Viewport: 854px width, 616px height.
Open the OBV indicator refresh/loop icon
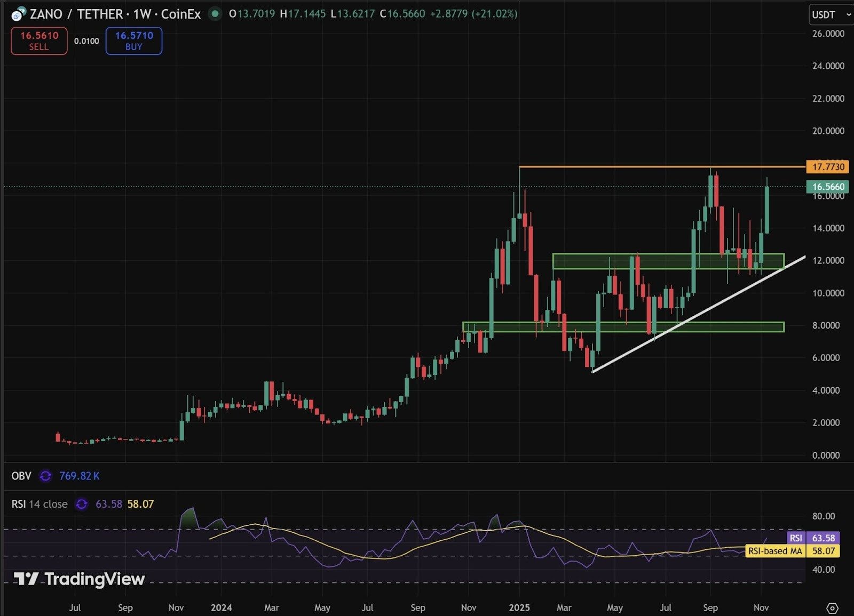click(x=45, y=475)
